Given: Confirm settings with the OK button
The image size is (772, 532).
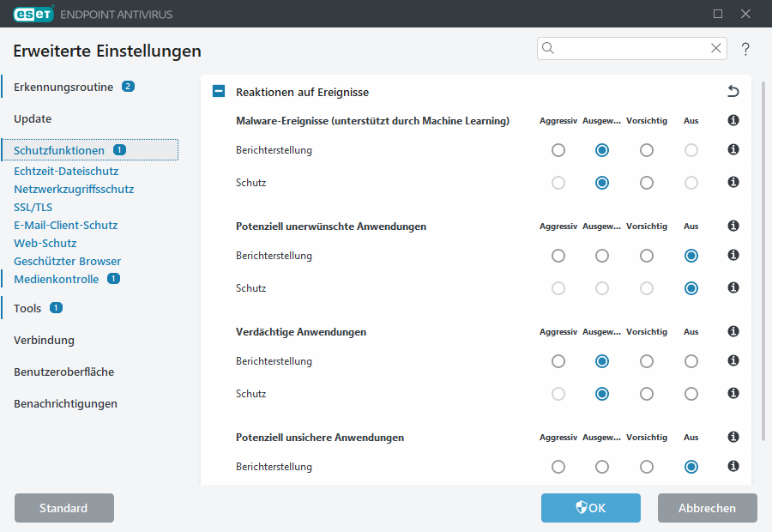Looking at the screenshot, I should [590, 508].
